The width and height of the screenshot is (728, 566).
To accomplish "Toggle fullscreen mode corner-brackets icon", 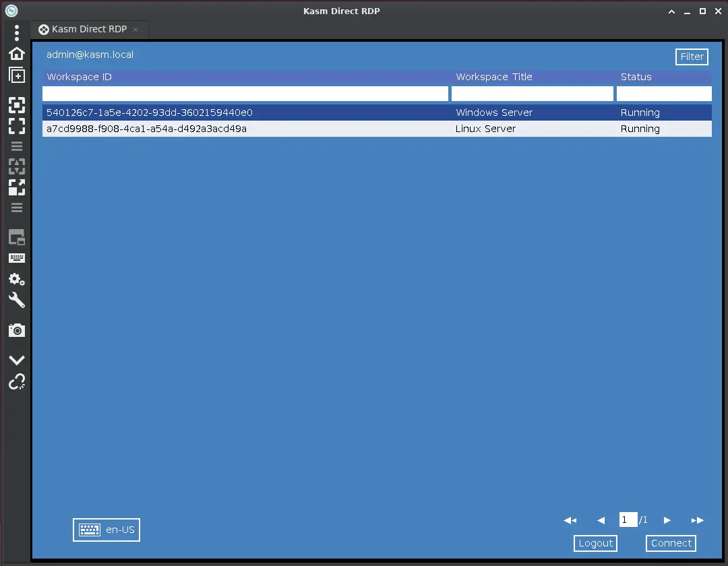I will point(17,126).
